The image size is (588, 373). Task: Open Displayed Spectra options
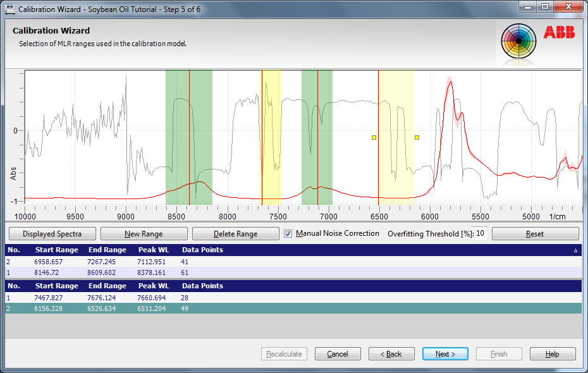(x=52, y=233)
